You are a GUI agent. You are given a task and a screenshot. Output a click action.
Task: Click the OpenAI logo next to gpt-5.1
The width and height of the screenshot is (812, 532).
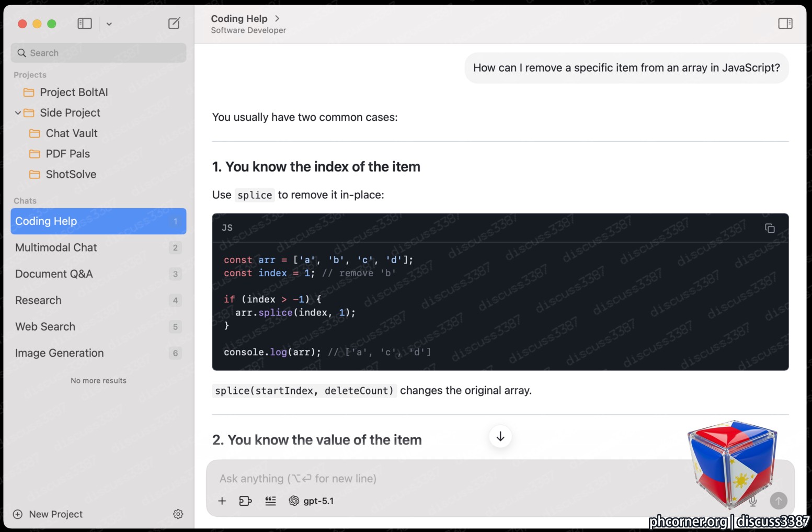[x=294, y=501]
